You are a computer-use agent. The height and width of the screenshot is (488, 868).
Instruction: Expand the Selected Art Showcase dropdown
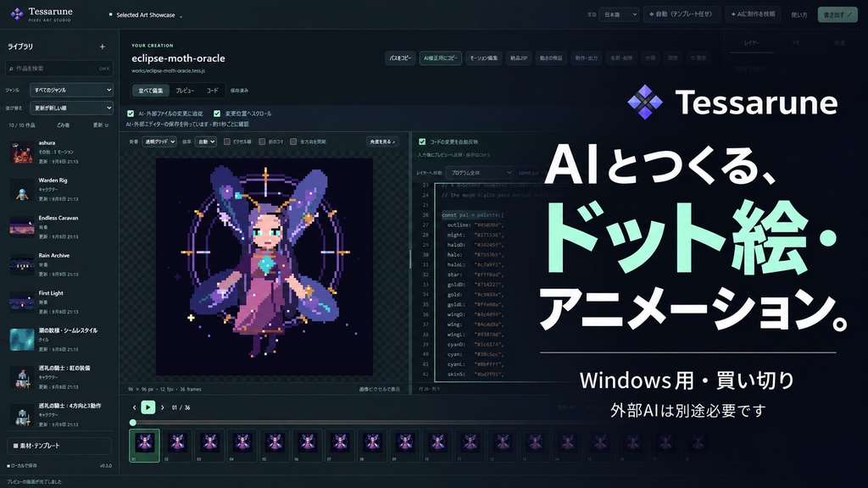coord(146,15)
